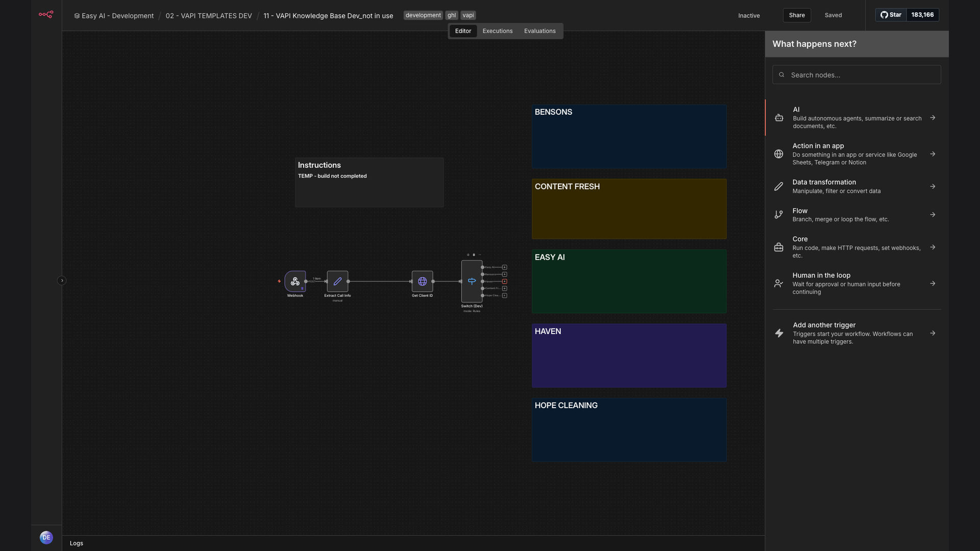The height and width of the screenshot is (551, 980).
Task: Select the workflow name 11 - VAPI Knowledge Base
Action: pyautogui.click(x=328, y=16)
